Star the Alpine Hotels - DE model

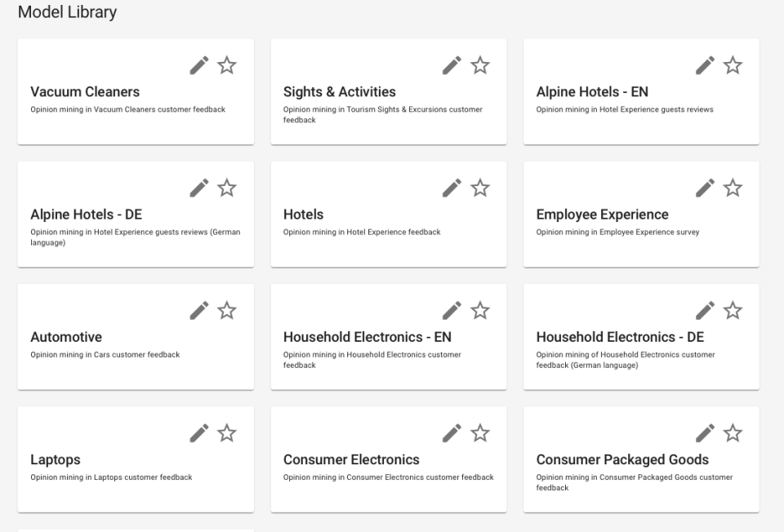click(x=227, y=188)
